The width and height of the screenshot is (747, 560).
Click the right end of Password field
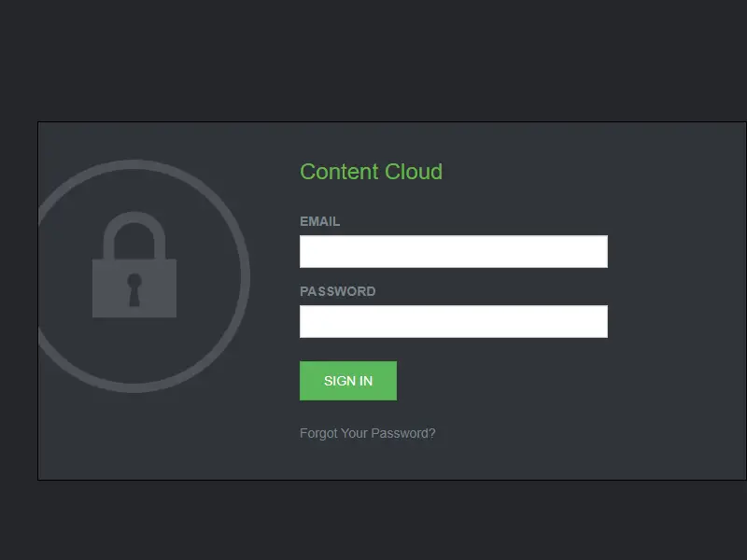[602, 321]
